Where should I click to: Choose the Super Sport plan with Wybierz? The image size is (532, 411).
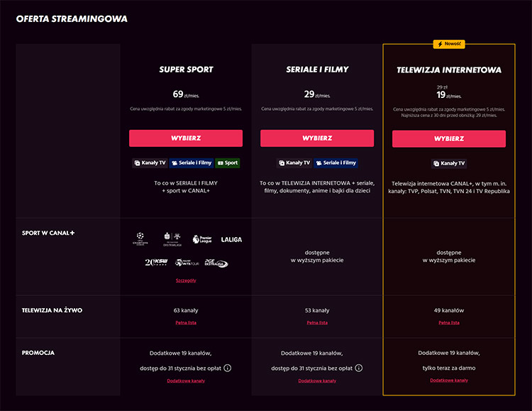point(186,138)
